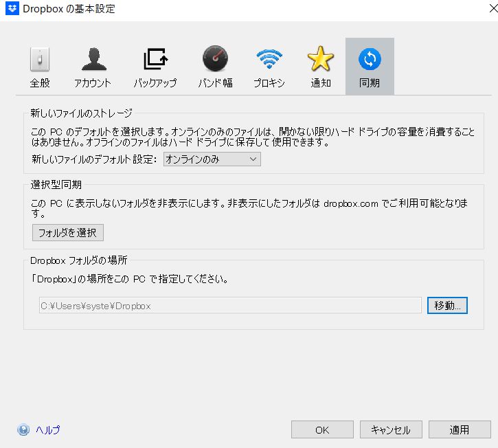Click the 移動... move folder button
The height and width of the screenshot is (448, 498).
click(447, 305)
